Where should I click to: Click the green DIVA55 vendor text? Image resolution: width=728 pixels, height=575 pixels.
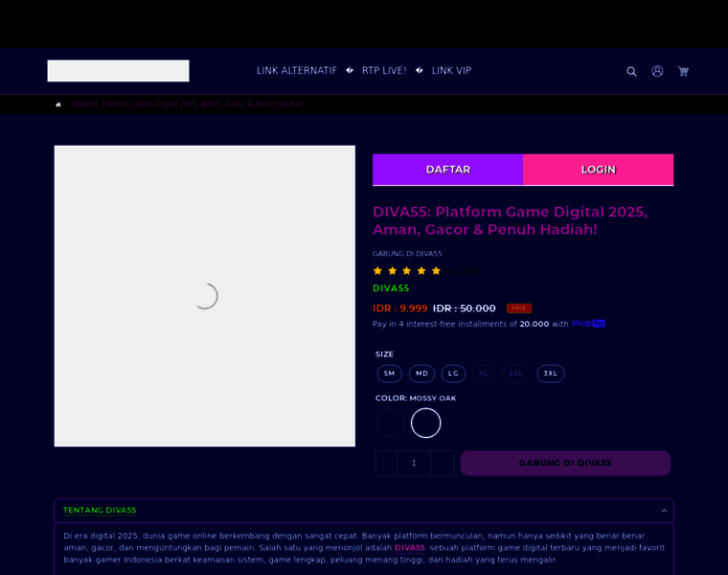(391, 288)
